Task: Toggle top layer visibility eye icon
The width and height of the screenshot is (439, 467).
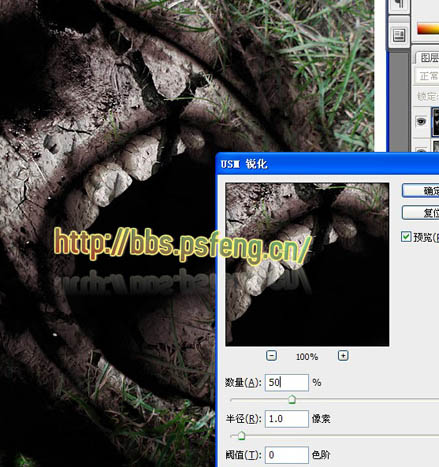Action: [421, 121]
